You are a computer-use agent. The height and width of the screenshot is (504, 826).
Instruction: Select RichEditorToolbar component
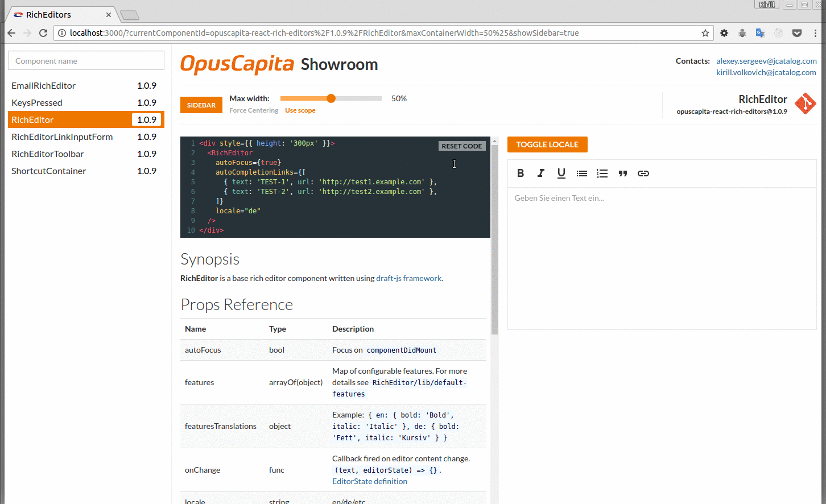86,154
